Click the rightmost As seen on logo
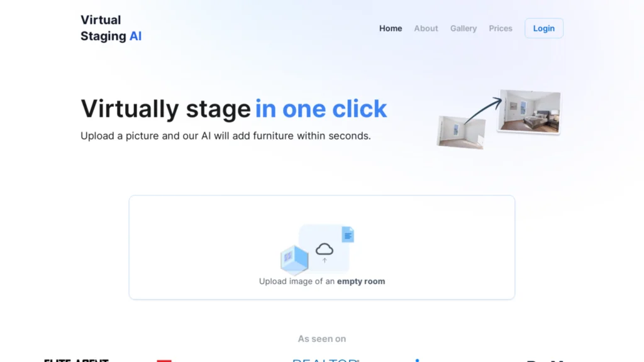Image resolution: width=644 pixels, height=362 pixels. tap(545, 360)
